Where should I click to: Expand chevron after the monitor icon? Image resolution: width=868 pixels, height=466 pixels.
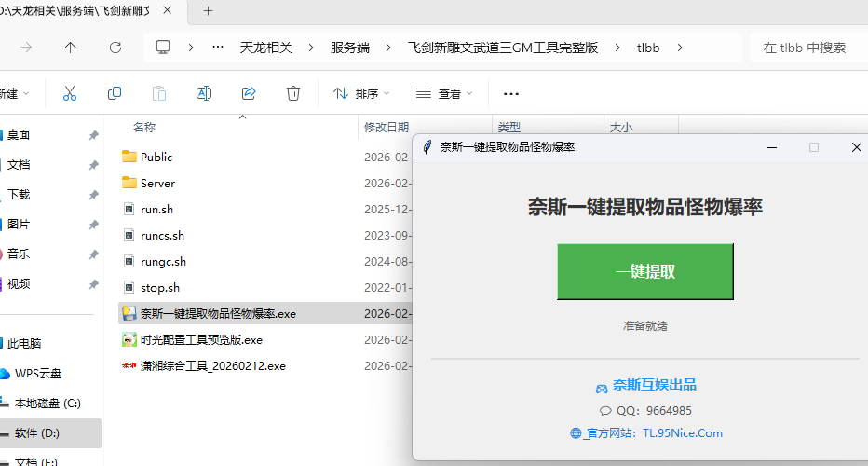190,48
